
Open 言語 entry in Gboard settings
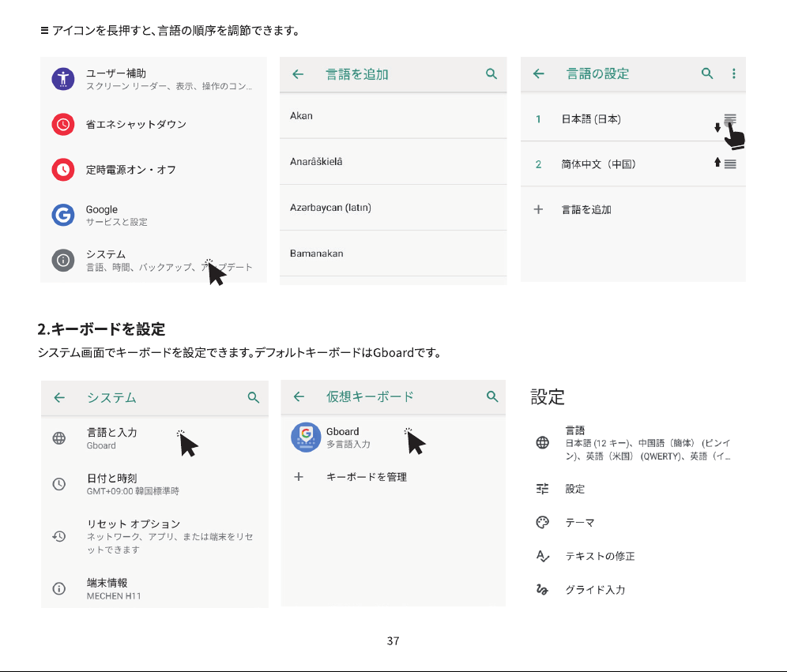(x=634, y=443)
